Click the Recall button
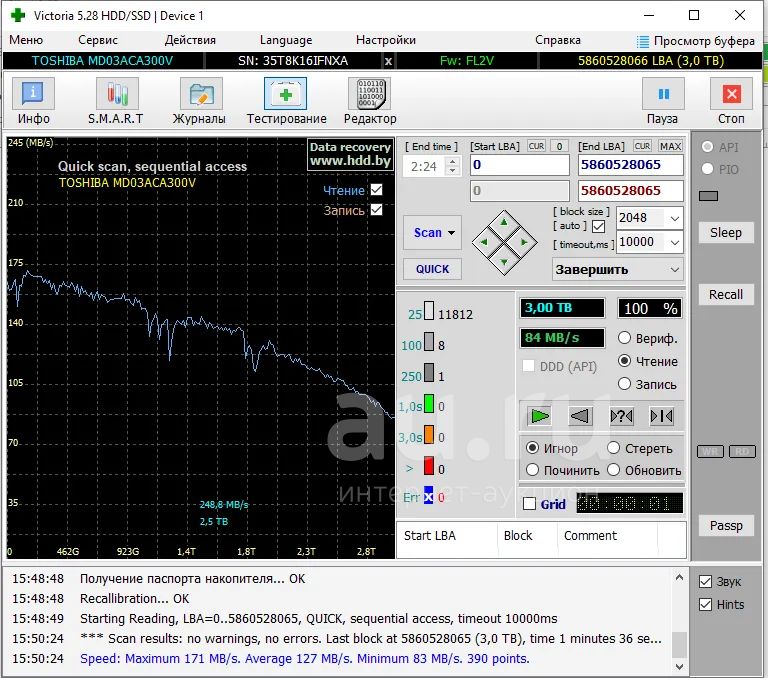Viewport: 768px width, 678px height. pyautogui.click(x=725, y=294)
